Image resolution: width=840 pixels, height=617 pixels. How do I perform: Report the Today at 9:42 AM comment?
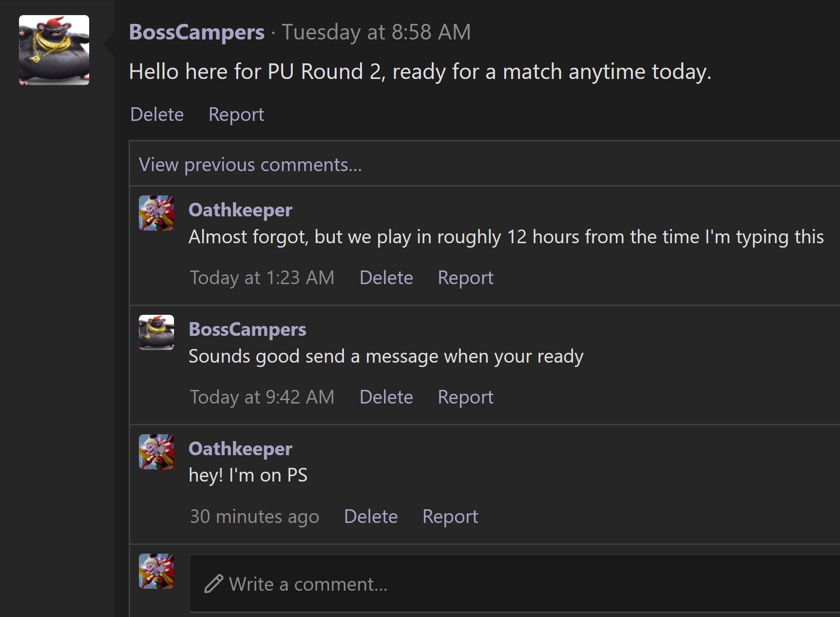click(465, 397)
